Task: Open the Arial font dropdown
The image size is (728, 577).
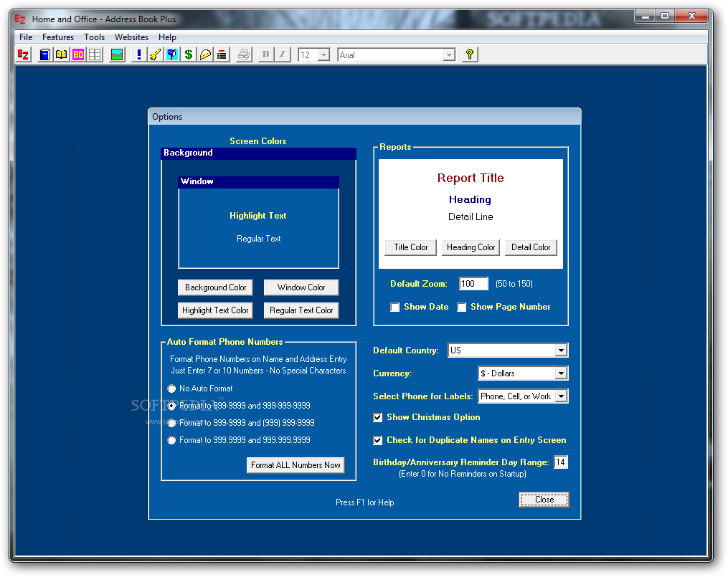Action: tap(449, 54)
